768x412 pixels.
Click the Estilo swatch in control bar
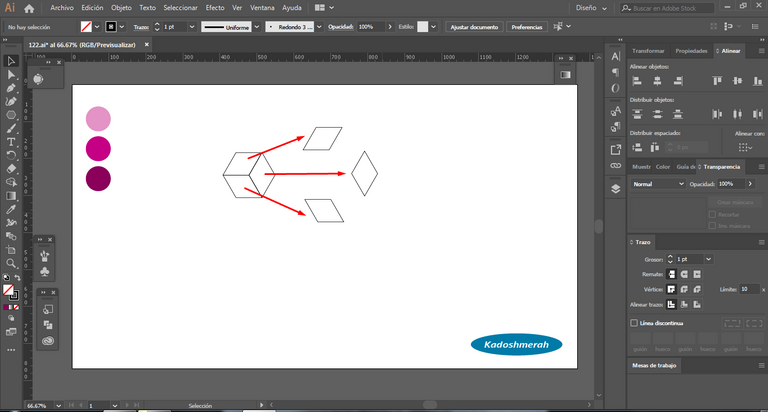coord(423,26)
